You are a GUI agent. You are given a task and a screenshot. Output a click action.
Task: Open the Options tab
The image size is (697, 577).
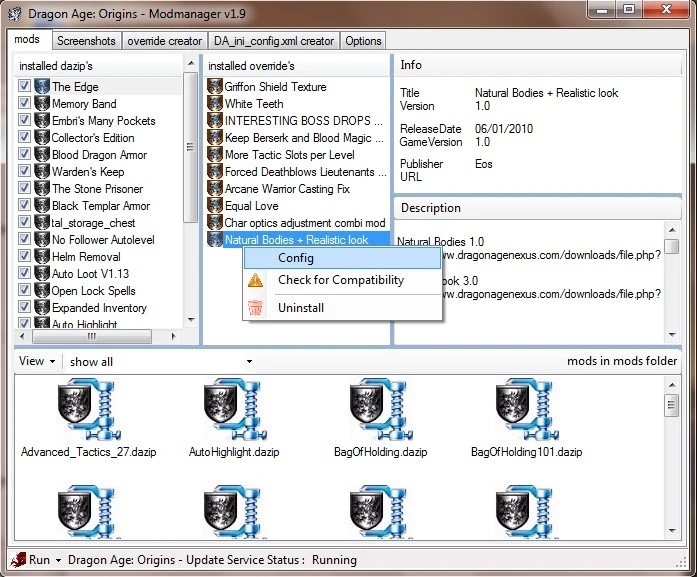pos(363,41)
